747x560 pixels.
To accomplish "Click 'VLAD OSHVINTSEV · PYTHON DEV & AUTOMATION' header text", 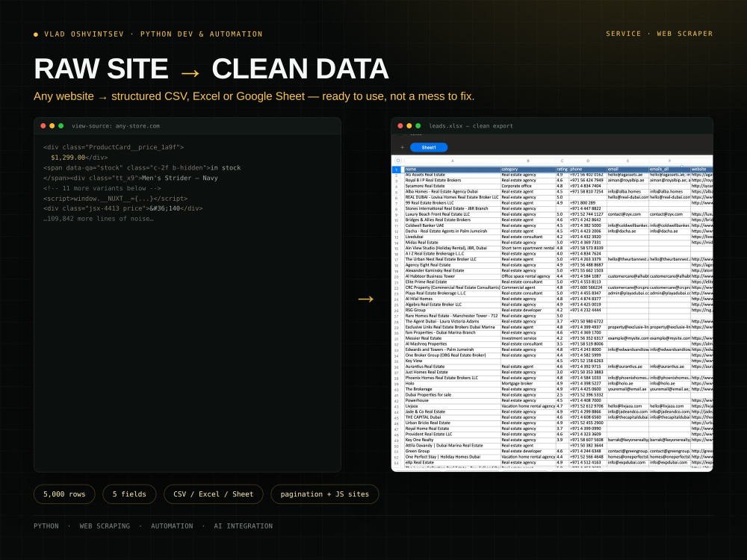I will point(153,34).
